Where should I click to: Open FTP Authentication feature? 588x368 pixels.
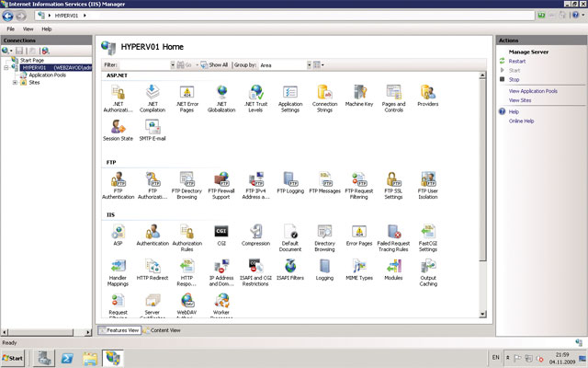(x=118, y=185)
